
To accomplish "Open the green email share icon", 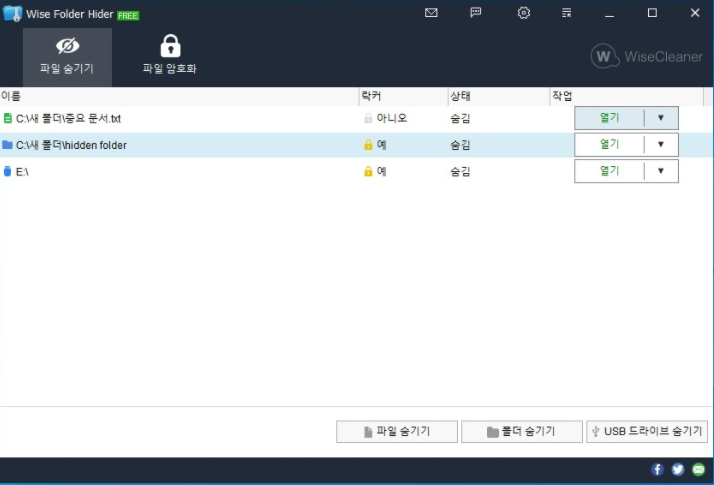I will [699, 469].
